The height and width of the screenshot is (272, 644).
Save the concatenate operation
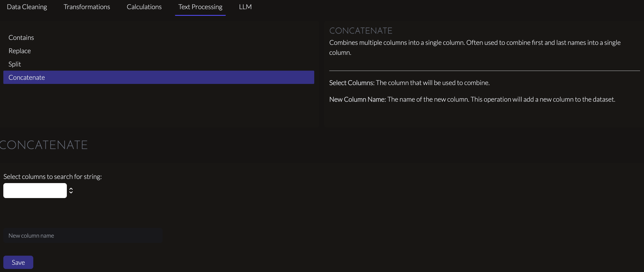point(18,262)
